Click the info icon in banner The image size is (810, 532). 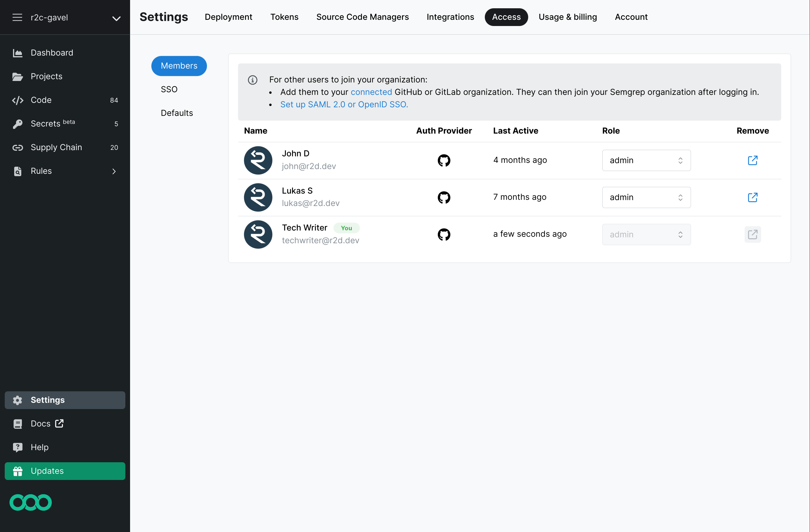pos(252,80)
